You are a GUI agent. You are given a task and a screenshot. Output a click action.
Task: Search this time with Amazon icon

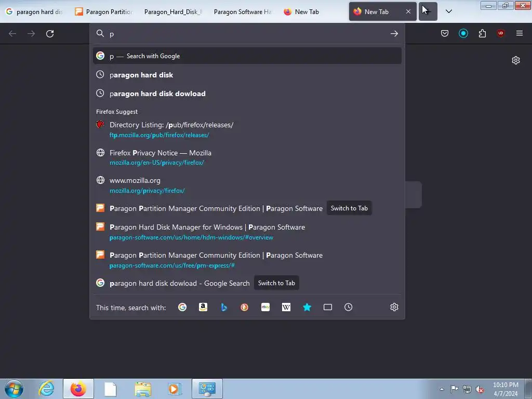[203, 308]
